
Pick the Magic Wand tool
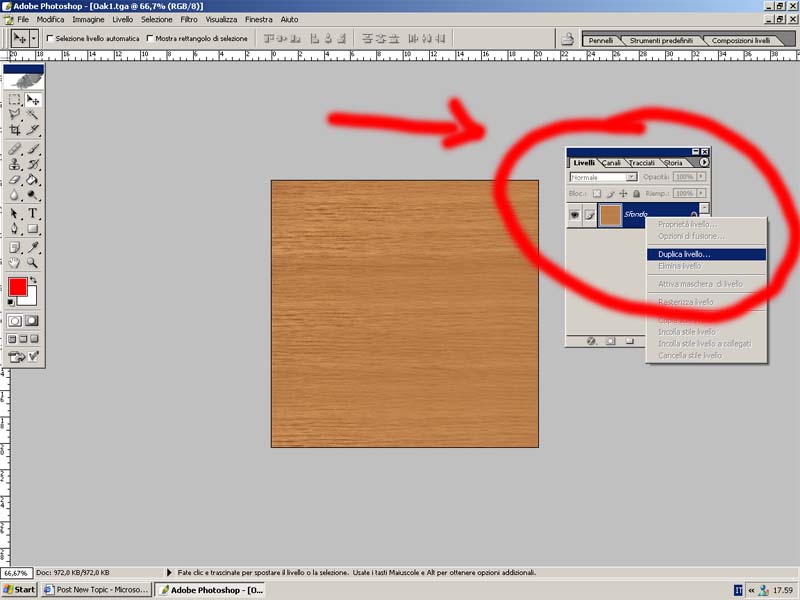[33, 115]
